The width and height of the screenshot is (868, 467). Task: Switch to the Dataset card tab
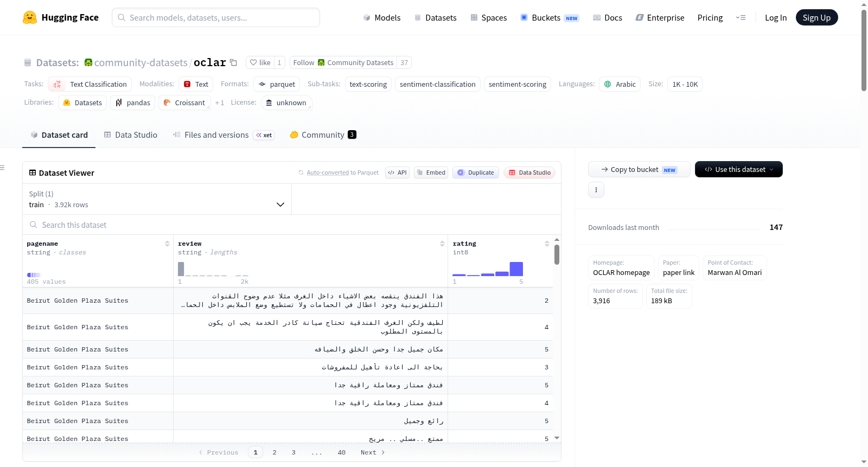59,135
